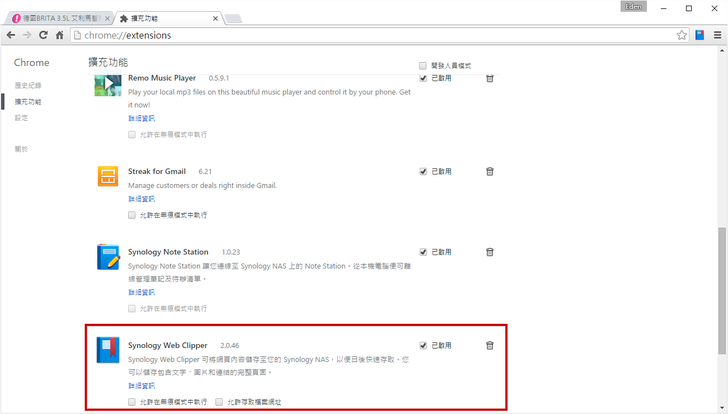
Task: Click version number 0.5.9.1
Action: 219,78
